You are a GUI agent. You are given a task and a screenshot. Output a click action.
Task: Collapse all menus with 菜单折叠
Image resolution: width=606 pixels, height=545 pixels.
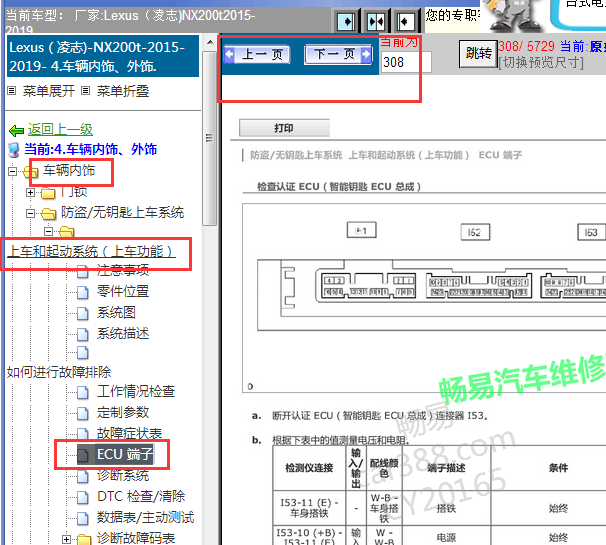click(x=123, y=91)
